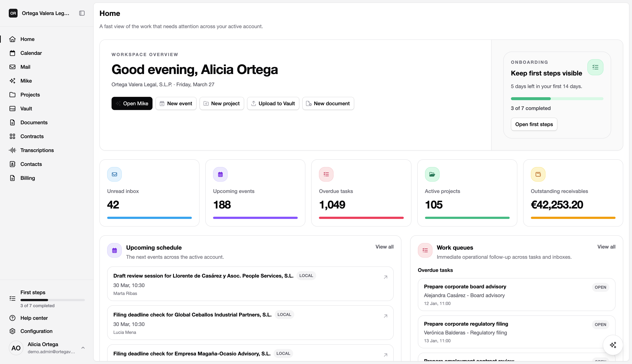This screenshot has height=364, width=632.
Task: Select the Vault icon in sidebar
Action: (12, 109)
